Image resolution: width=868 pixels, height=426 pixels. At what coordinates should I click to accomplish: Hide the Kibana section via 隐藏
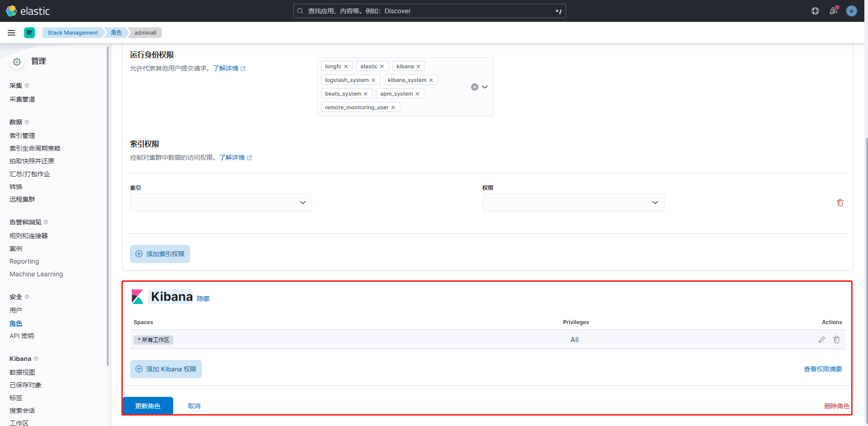(x=203, y=299)
